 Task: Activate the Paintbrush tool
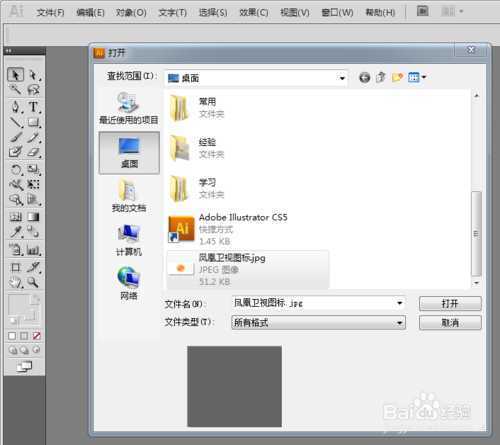[16, 137]
